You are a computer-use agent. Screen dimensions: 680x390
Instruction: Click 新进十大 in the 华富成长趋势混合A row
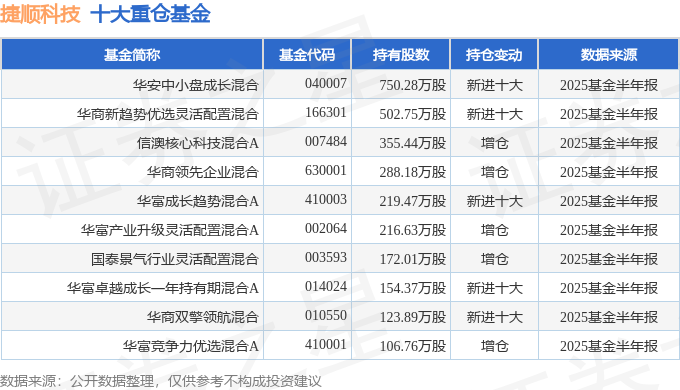[494, 201]
